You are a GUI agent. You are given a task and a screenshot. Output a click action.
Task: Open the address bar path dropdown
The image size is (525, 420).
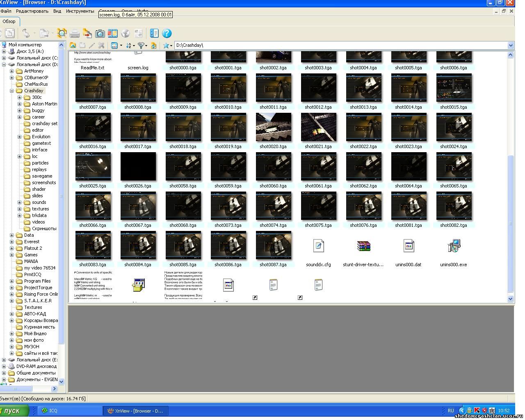point(511,45)
